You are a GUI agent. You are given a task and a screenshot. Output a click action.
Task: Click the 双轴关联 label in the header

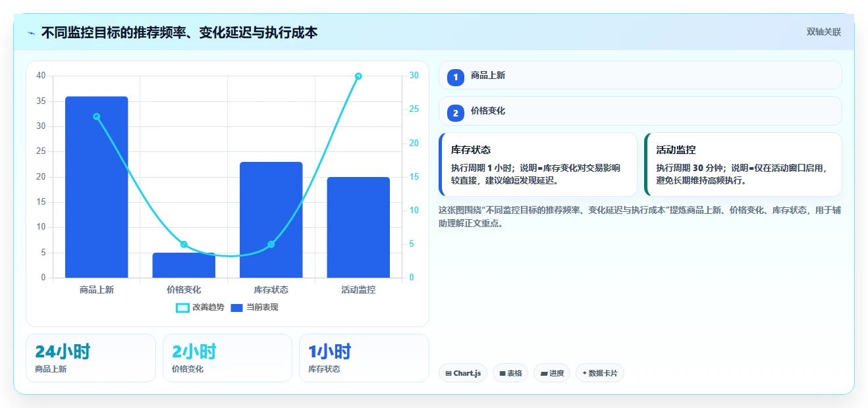click(824, 32)
